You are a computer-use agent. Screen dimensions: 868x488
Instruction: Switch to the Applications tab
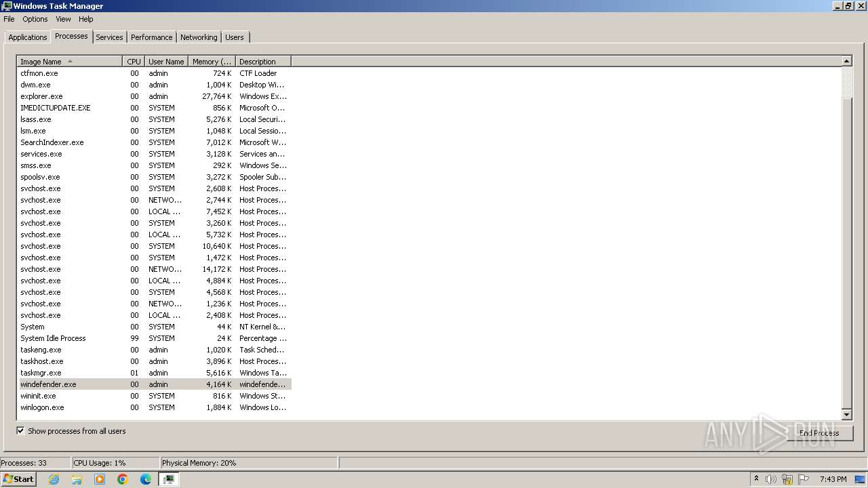click(x=28, y=37)
